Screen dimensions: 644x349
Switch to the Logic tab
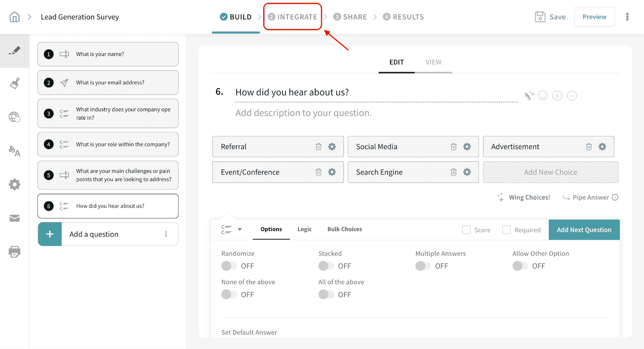(304, 229)
